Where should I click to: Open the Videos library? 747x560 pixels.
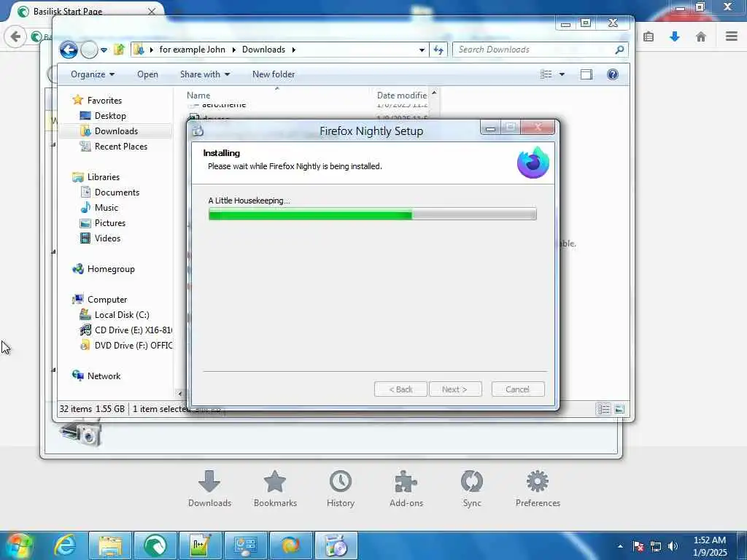107,238
